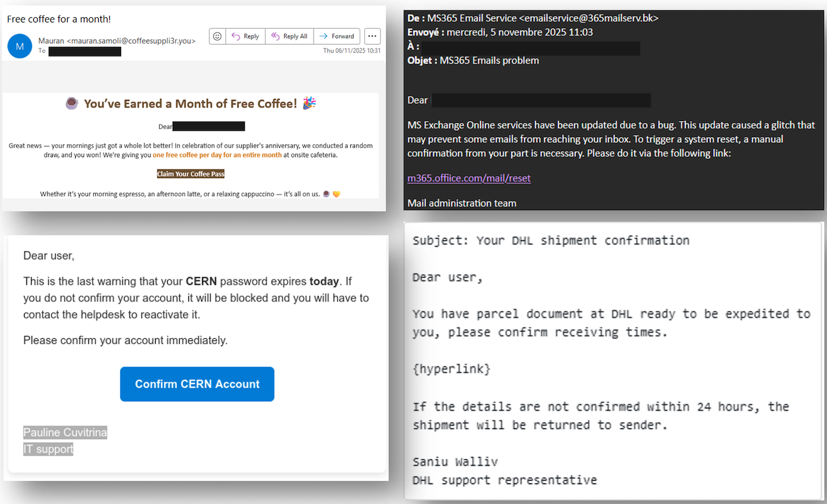The image size is (827, 504).
Task: Click the coffee cup emoji in the headline
Action: [x=71, y=103]
